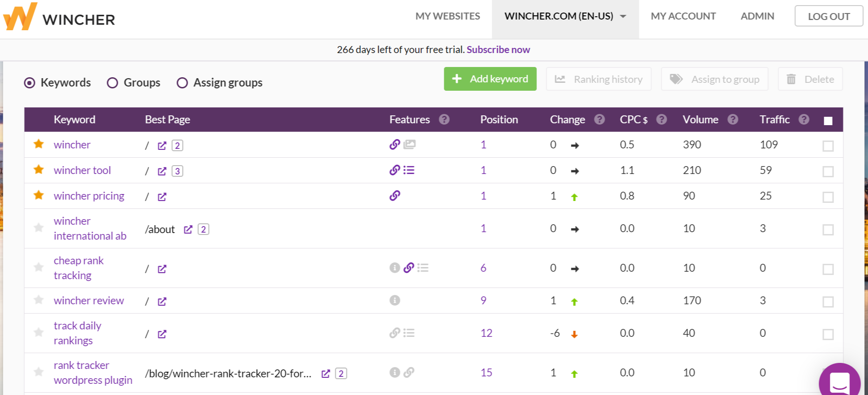Open MY ACCOUNT in the top navigation
The image size is (868, 395).
(683, 16)
